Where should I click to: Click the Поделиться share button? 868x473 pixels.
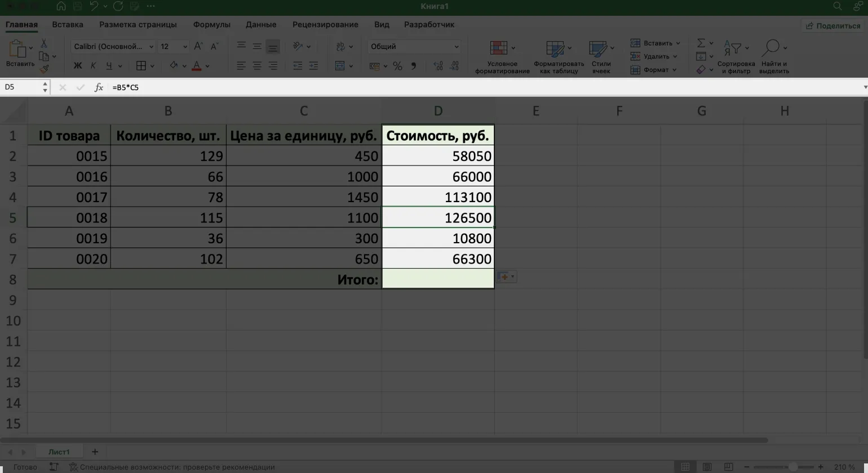pos(833,25)
